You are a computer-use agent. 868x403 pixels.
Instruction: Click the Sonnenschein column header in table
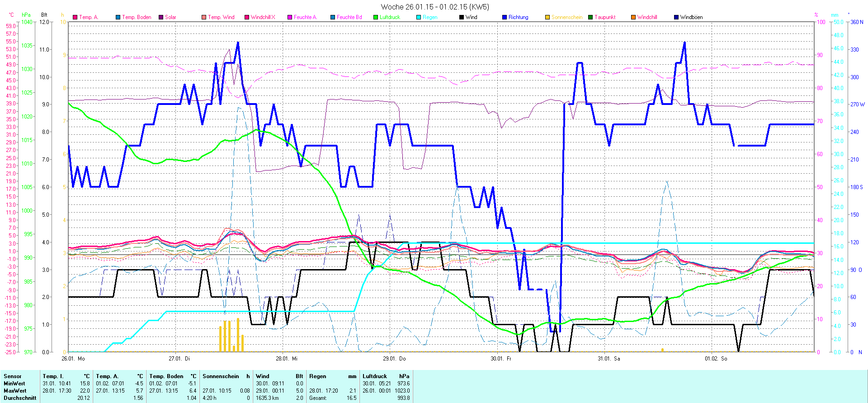[x=221, y=376]
